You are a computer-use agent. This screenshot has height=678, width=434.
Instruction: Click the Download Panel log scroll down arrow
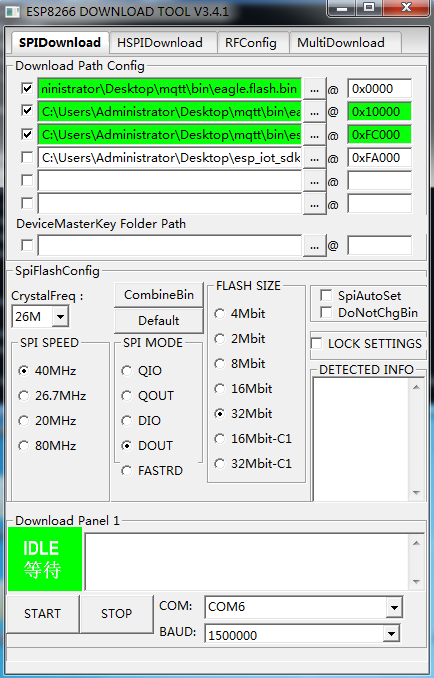tap(417, 582)
